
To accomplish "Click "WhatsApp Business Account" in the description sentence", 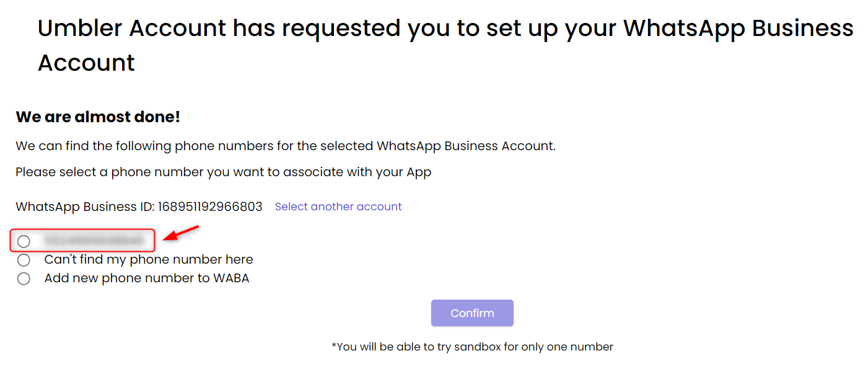I will [x=465, y=146].
